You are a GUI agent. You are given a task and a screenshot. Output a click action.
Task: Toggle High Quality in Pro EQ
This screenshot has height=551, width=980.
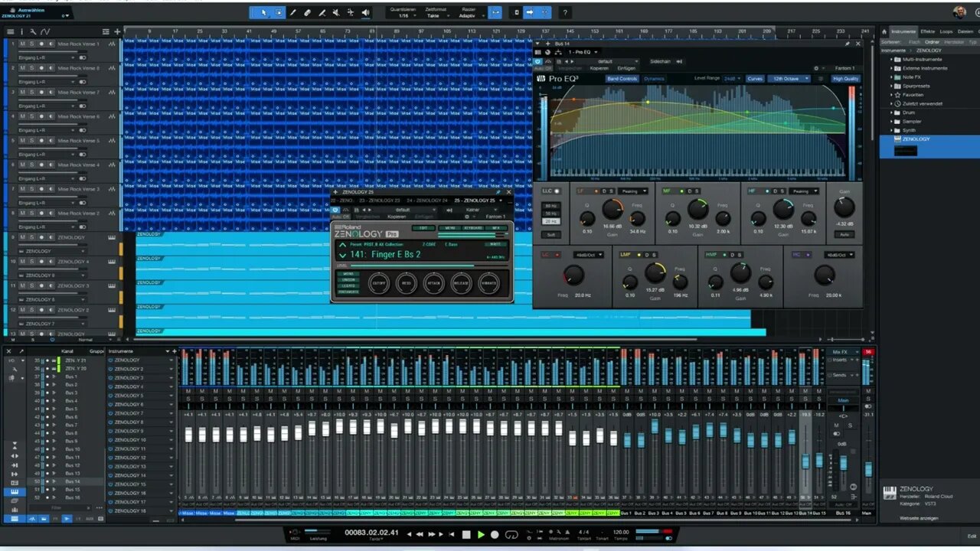(845, 79)
